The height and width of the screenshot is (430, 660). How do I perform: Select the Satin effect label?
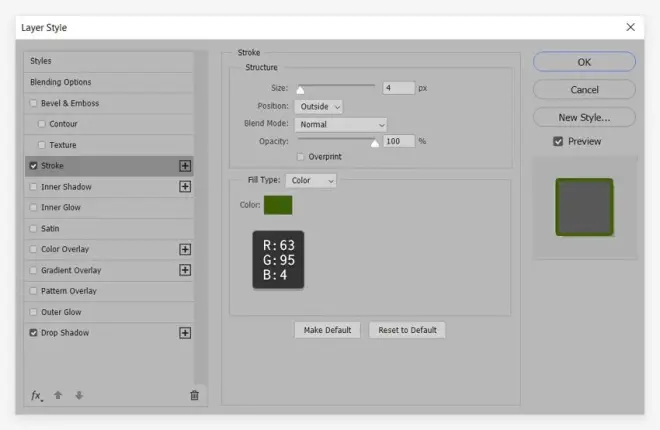pos(50,228)
